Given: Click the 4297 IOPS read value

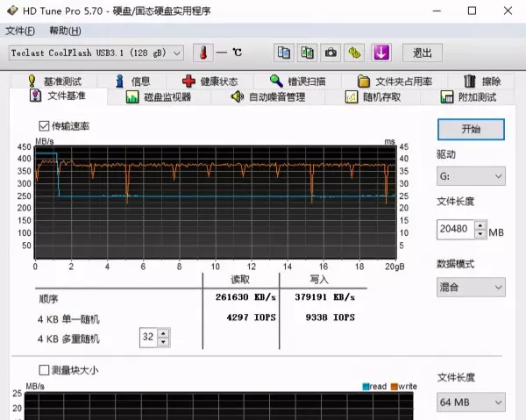Looking at the screenshot, I should coord(252,317).
